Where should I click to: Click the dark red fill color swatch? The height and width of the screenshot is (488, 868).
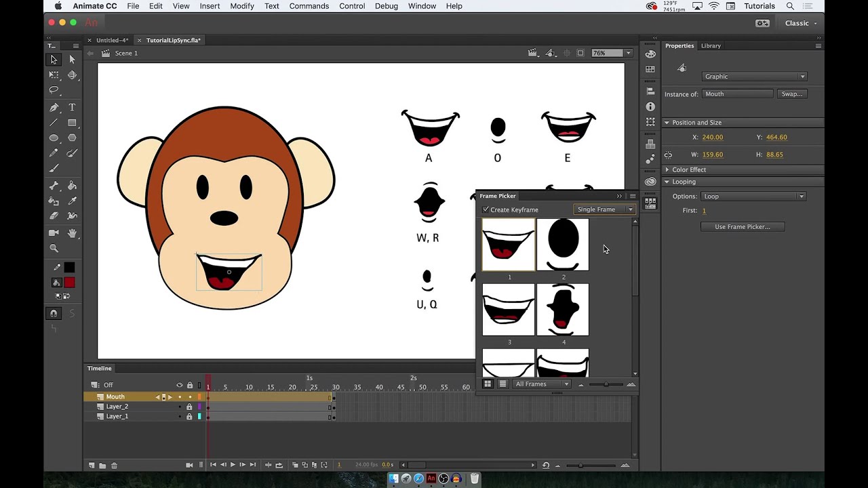(69, 283)
